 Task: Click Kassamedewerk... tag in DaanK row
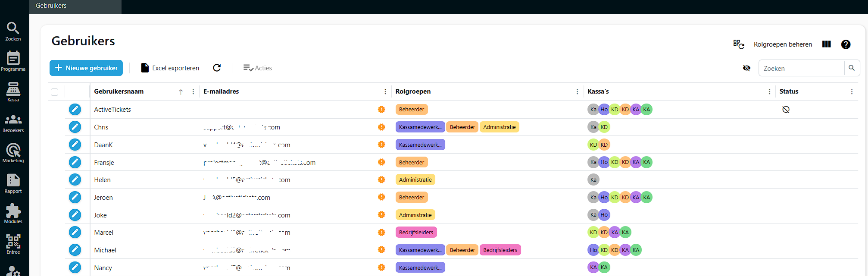coord(420,145)
